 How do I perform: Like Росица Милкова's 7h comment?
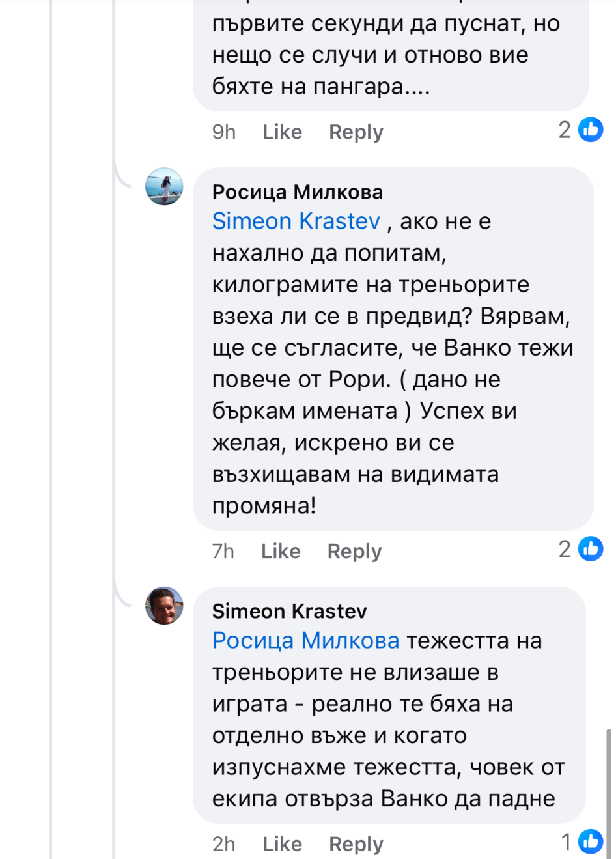pyautogui.click(x=281, y=552)
